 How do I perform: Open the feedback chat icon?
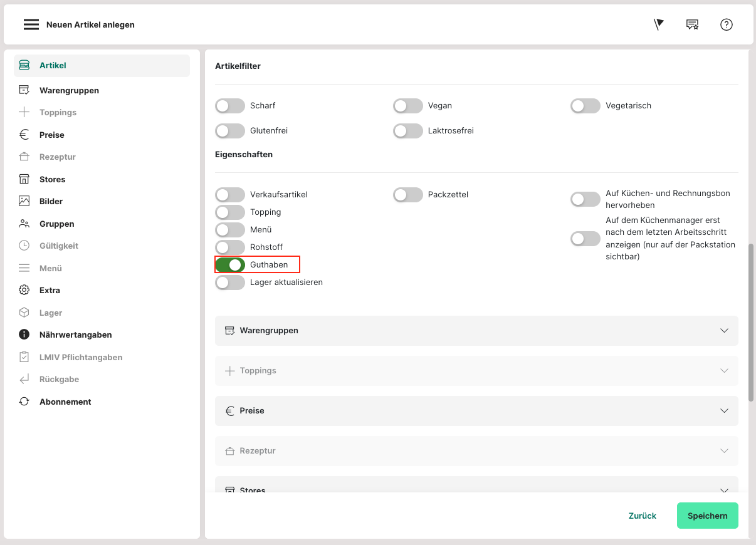692,24
